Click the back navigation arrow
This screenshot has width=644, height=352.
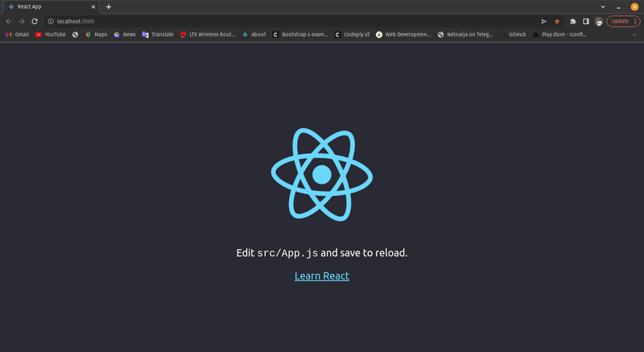point(9,22)
